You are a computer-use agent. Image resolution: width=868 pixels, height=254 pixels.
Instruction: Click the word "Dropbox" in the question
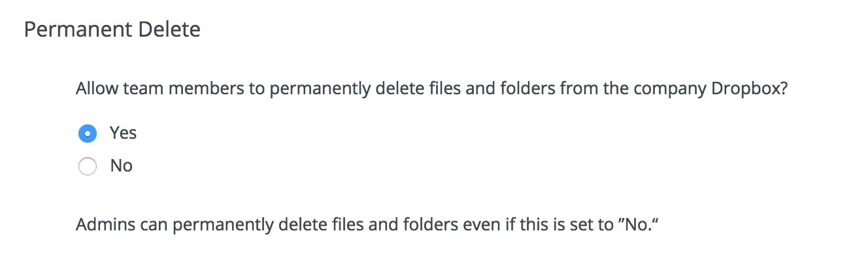click(x=744, y=89)
